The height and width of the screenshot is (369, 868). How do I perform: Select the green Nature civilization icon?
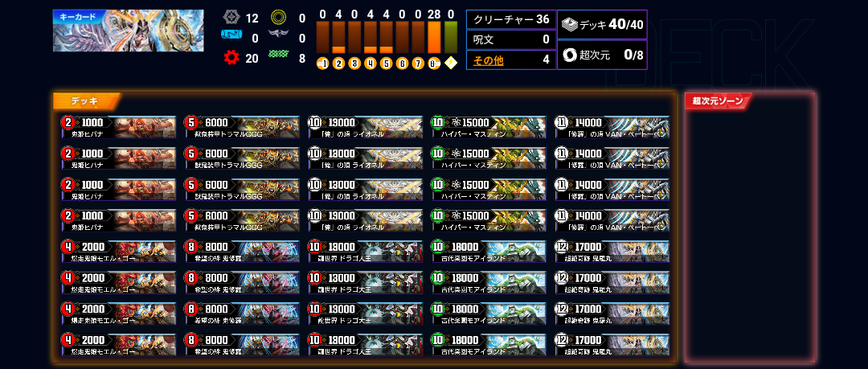coord(278,55)
